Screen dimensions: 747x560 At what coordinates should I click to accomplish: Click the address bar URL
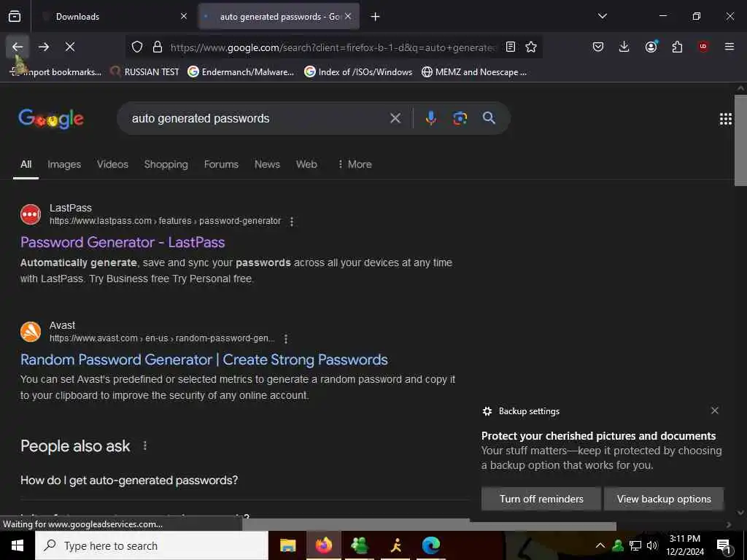(x=333, y=47)
